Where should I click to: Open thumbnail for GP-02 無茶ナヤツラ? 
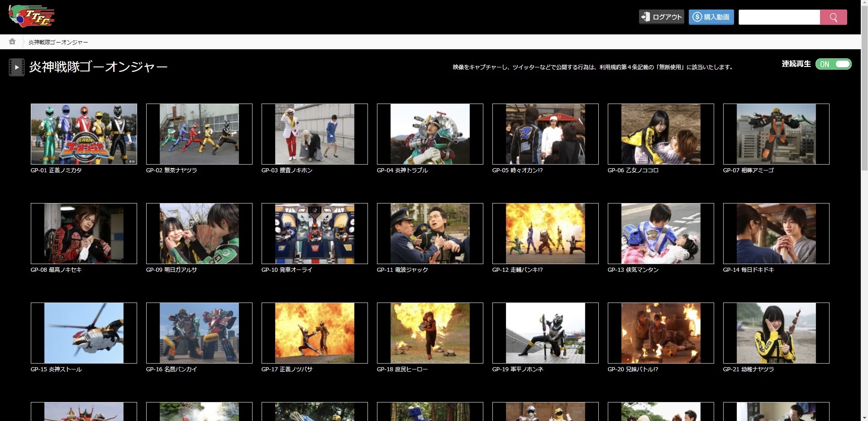click(x=199, y=134)
